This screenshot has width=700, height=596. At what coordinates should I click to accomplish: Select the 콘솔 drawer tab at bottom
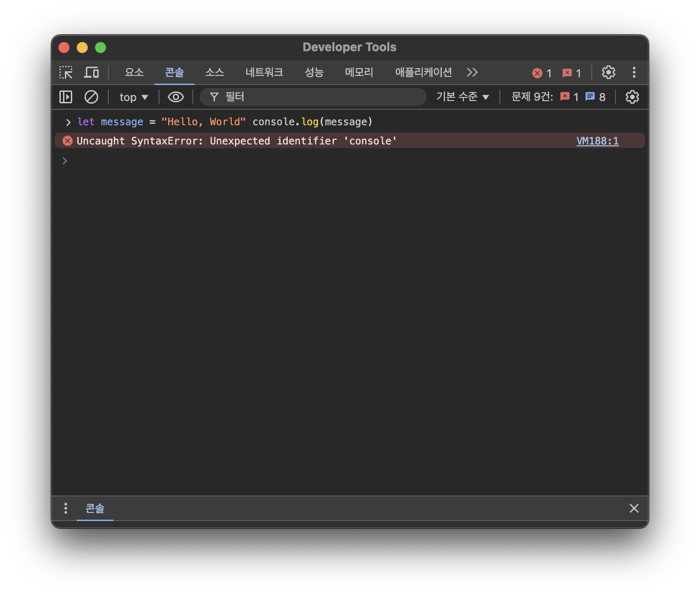(95, 508)
